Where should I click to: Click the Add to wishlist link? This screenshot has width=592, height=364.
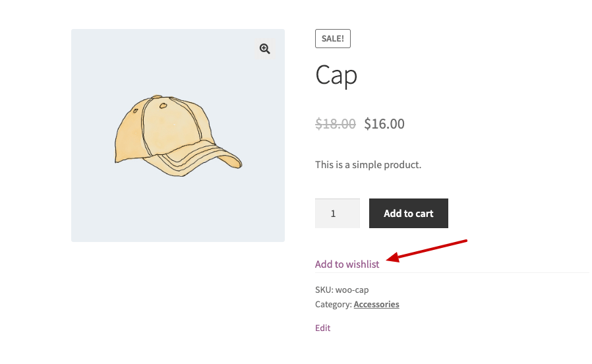(x=347, y=264)
